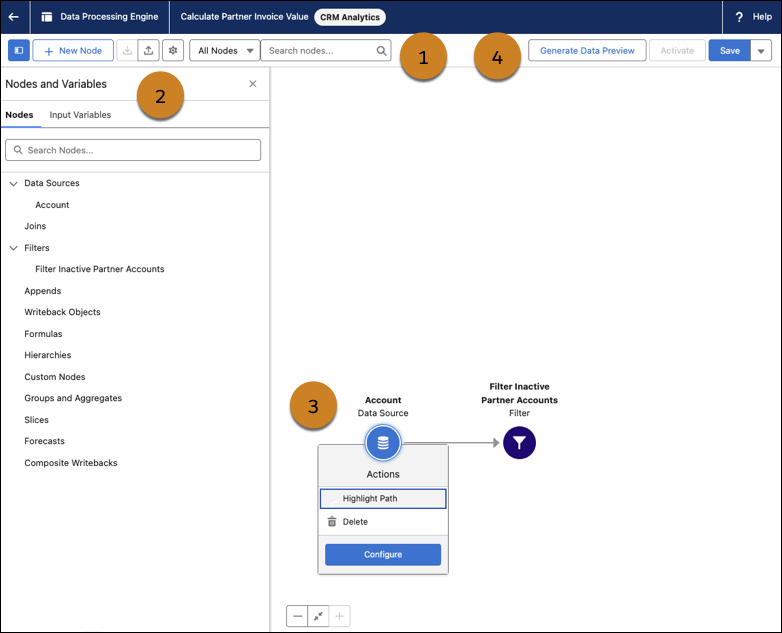Click the top Search nodes field
782x633 pixels.
click(x=326, y=50)
